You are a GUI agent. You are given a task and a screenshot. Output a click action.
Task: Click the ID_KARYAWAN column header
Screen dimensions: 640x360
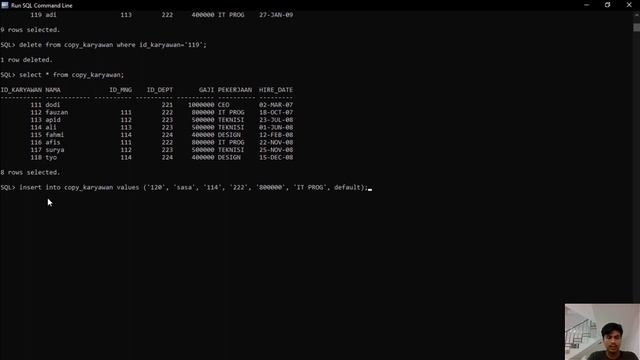(21, 90)
